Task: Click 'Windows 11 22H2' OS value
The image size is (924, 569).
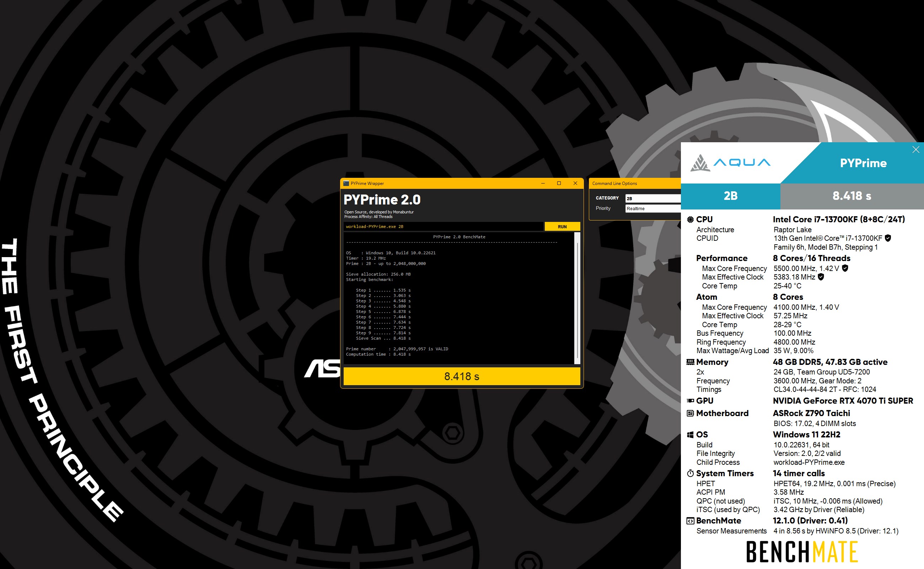Action: (806, 435)
